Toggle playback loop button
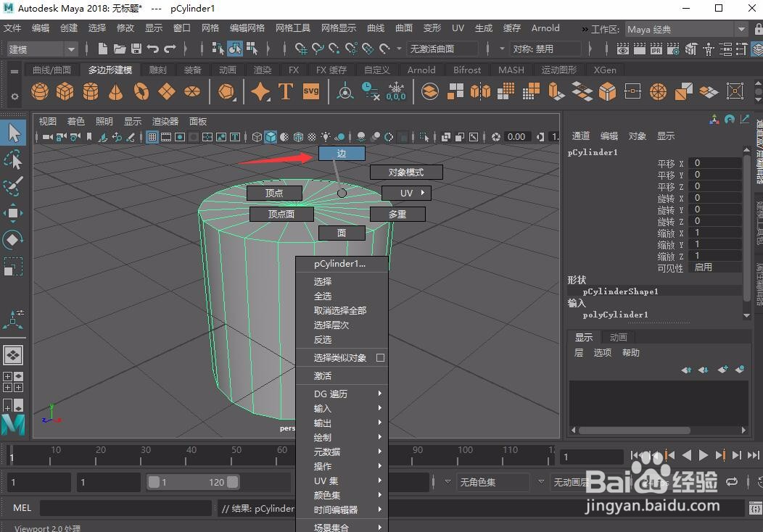 [731, 482]
